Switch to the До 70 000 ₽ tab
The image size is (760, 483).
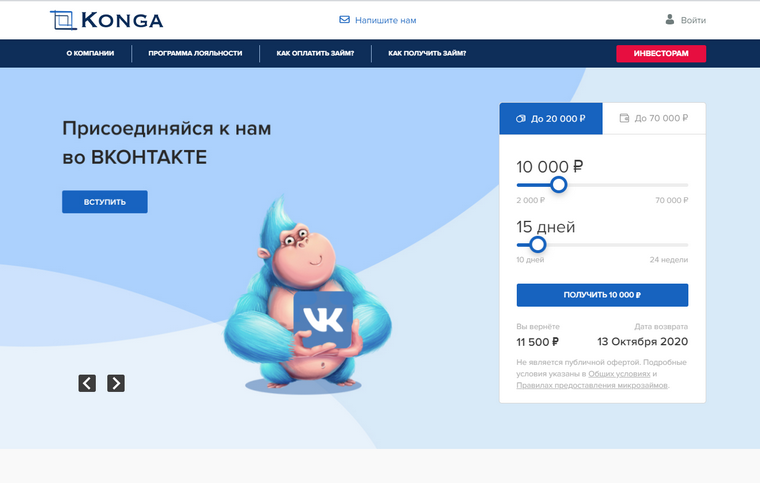click(x=654, y=118)
